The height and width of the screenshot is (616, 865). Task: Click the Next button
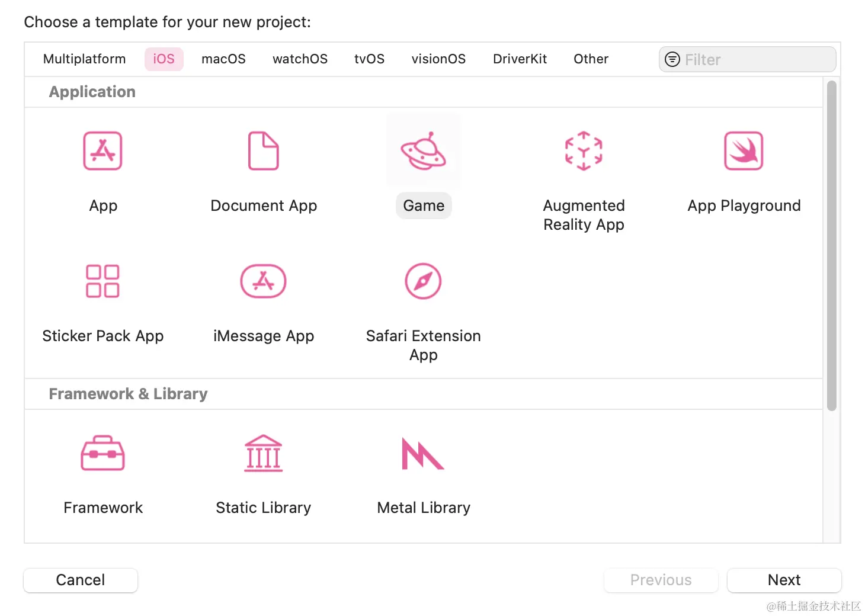[x=784, y=580]
